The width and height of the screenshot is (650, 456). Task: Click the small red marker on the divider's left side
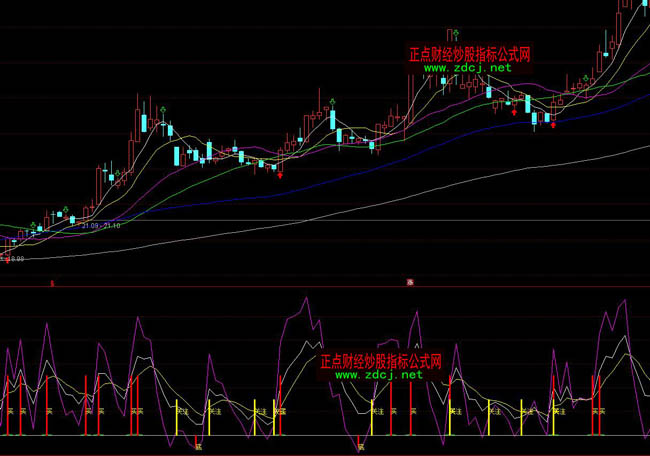(x=53, y=284)
